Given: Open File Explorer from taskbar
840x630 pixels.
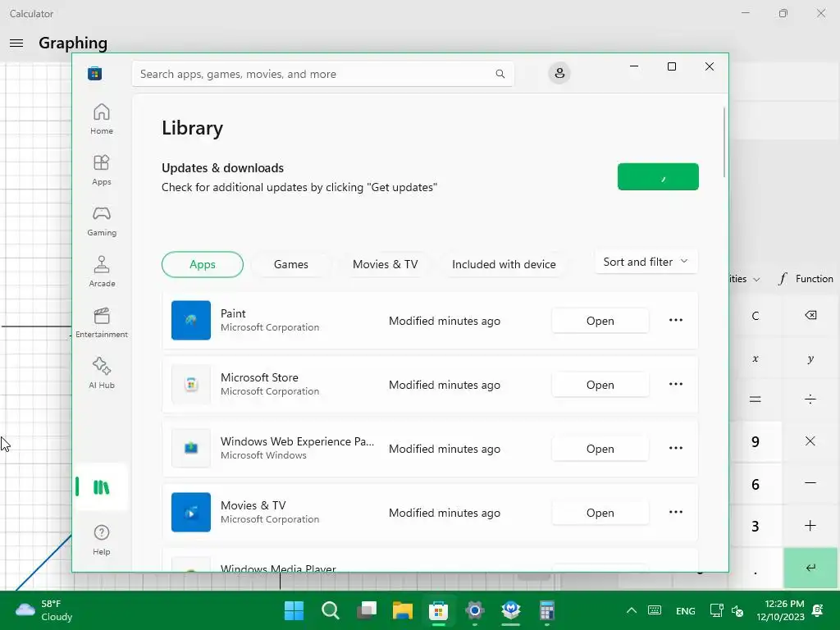Looking at the screenshot, I should (x=403, y=610).
